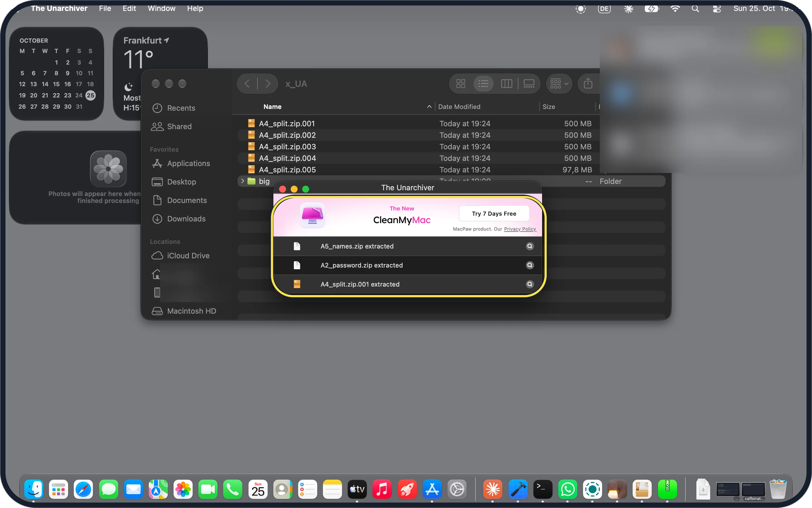Go forward in the Finder window
The image size is (812, 508).
267,84
